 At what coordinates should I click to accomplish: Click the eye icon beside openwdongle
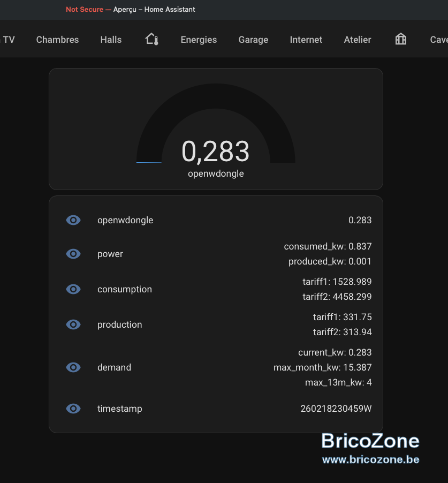[x=73, y=220]
